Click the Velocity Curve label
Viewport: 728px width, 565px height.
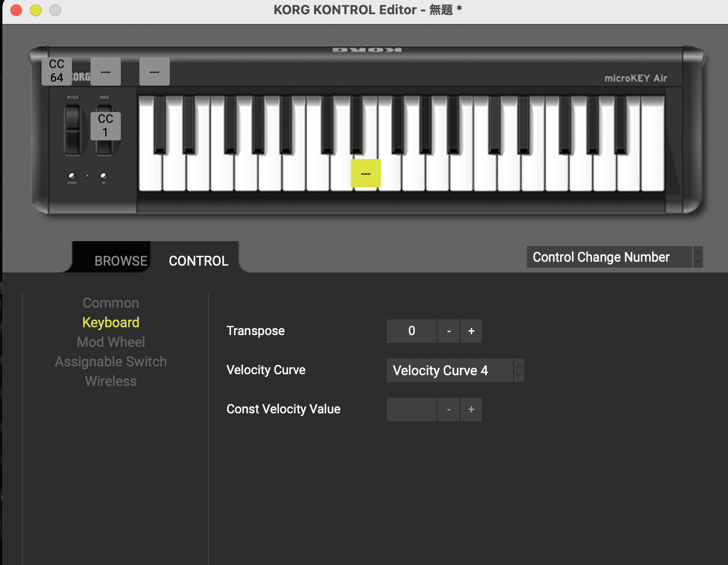[266, 370]
